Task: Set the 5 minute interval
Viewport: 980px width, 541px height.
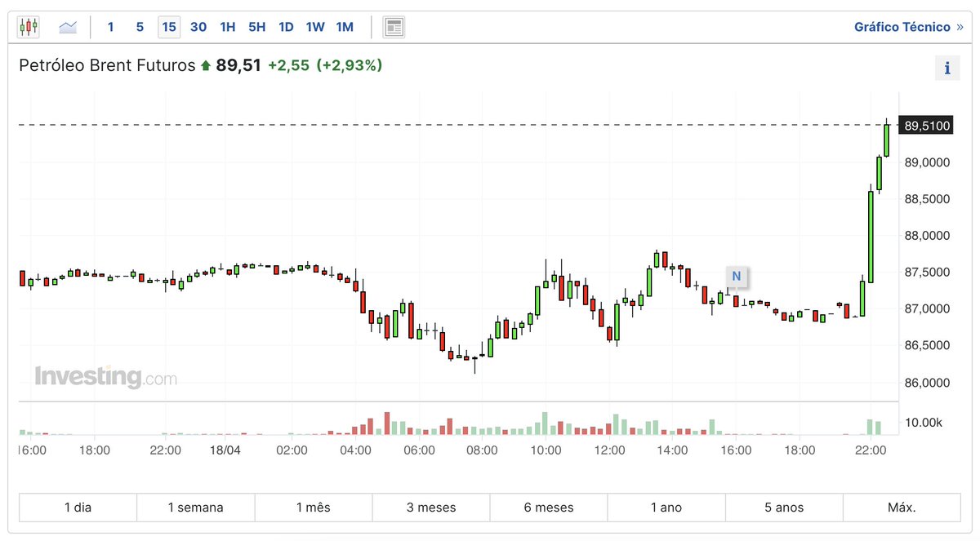Action: pos(140,27)
